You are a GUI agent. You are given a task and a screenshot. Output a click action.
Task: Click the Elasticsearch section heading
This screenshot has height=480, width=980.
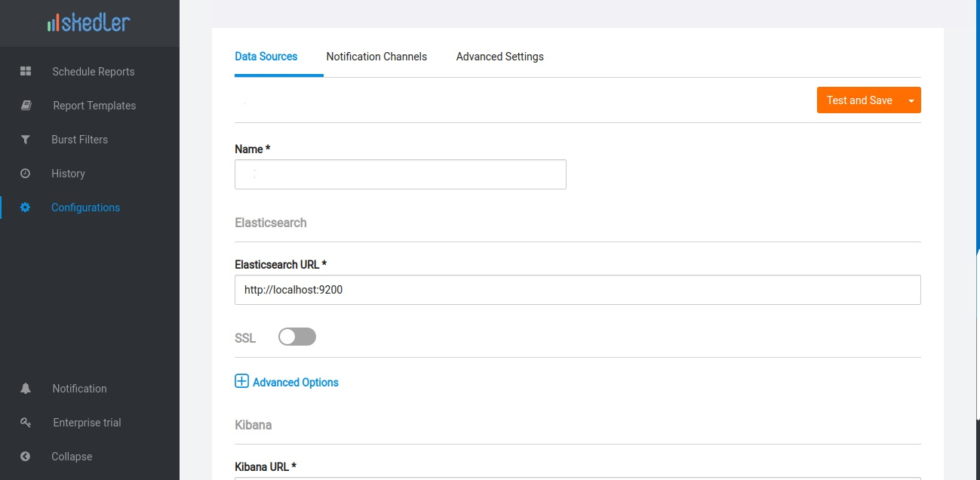click(271, 223)
